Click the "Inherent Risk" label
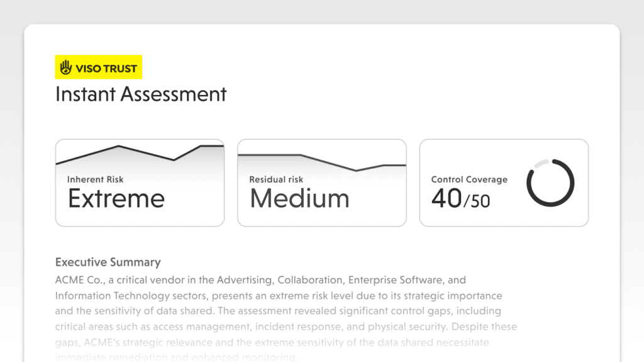 [x=96, y=179]
